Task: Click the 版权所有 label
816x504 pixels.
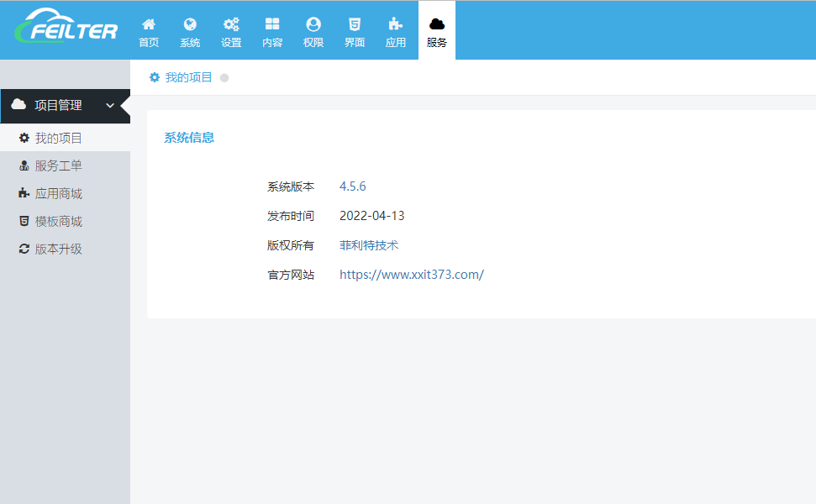Action: tap(291, 245)
